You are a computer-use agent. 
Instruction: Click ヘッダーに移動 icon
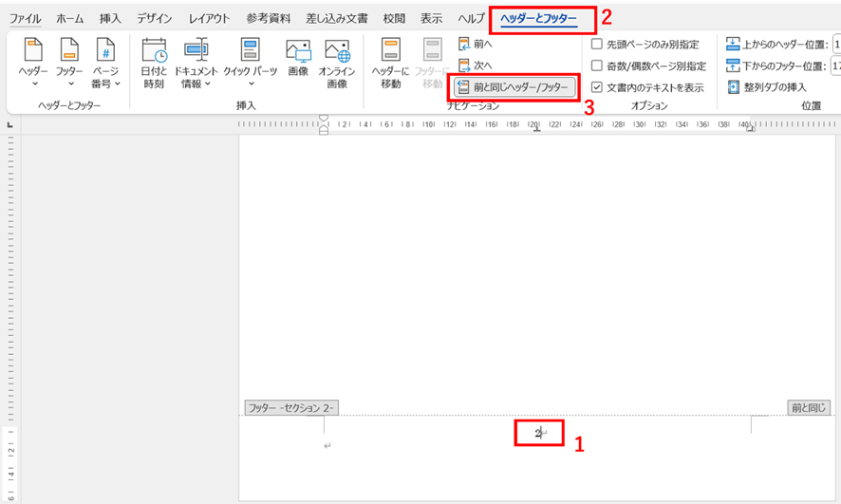point(389,52)
